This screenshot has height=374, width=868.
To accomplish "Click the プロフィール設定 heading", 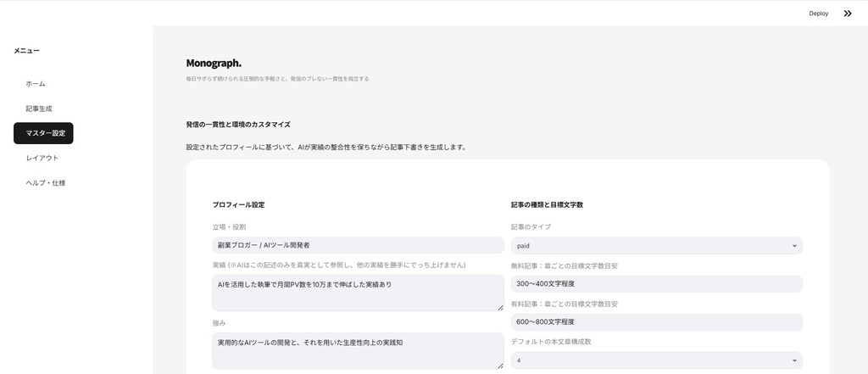I will tap(238, 204).
